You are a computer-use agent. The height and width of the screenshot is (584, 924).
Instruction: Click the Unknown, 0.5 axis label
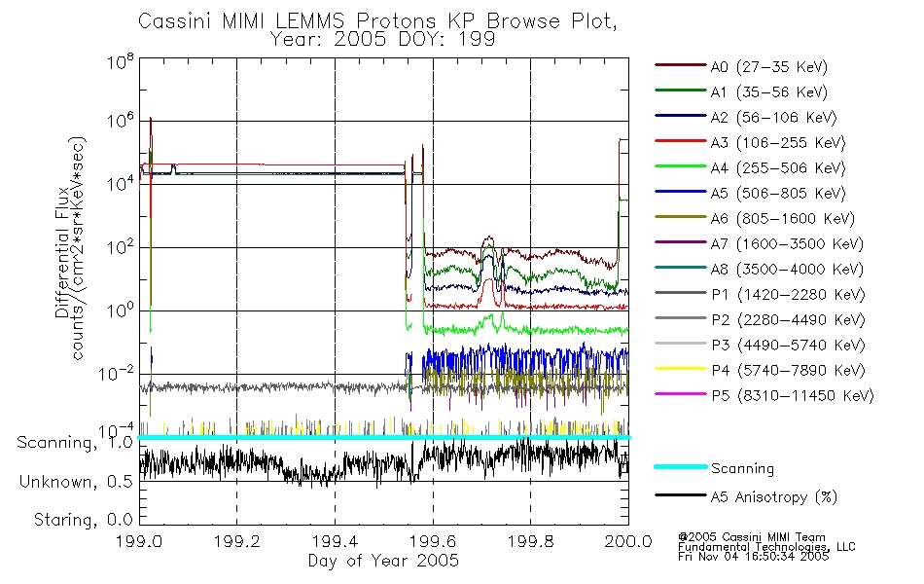[x=76, y=482]
